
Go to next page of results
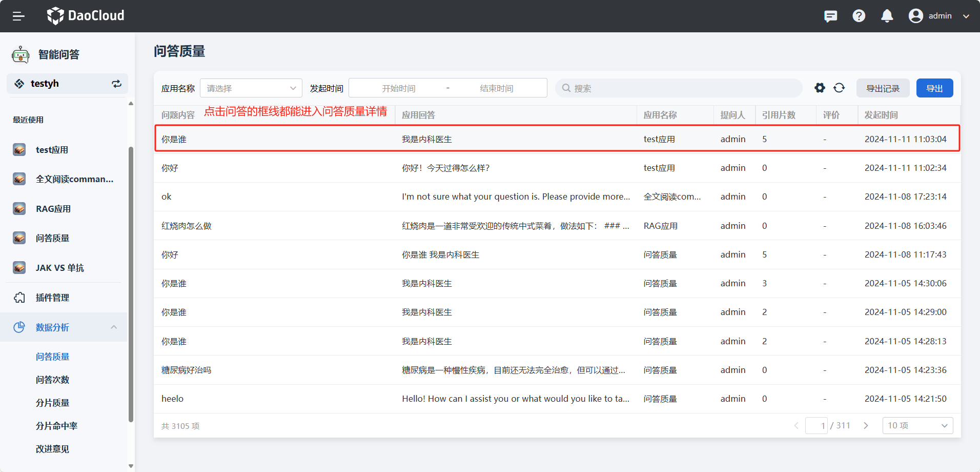(866, 425)
